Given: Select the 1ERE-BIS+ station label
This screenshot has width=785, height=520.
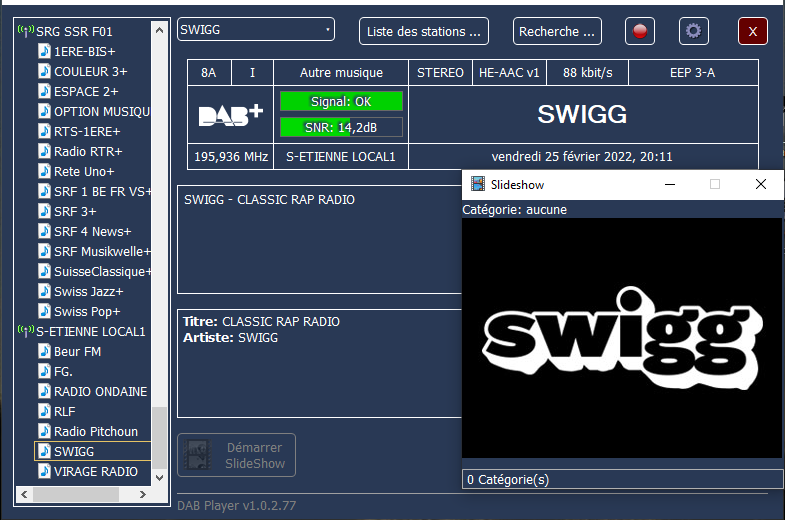Looking at the screenshot, I should tap(85, 52).
